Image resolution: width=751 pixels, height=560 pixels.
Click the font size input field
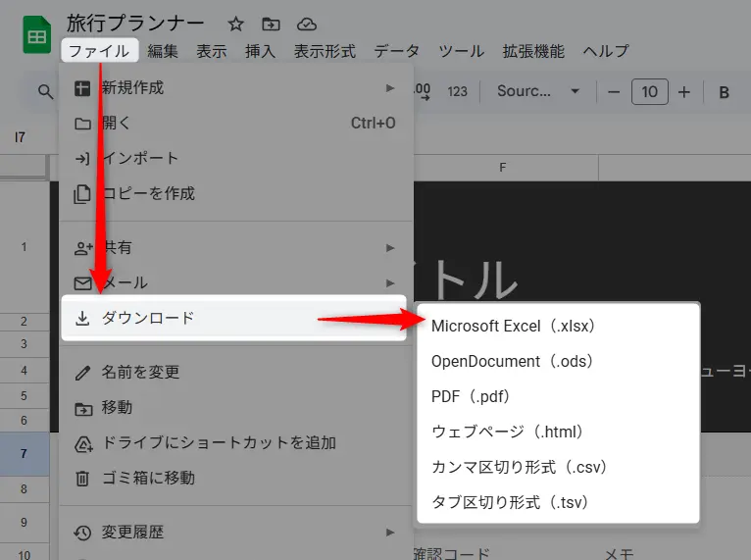point(649,92)
